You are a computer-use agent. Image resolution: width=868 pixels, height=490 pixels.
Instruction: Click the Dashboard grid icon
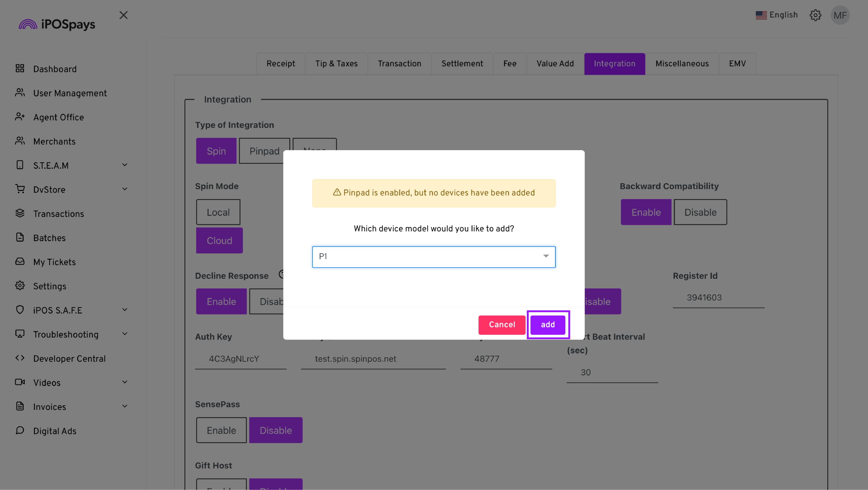coord(20,69)
